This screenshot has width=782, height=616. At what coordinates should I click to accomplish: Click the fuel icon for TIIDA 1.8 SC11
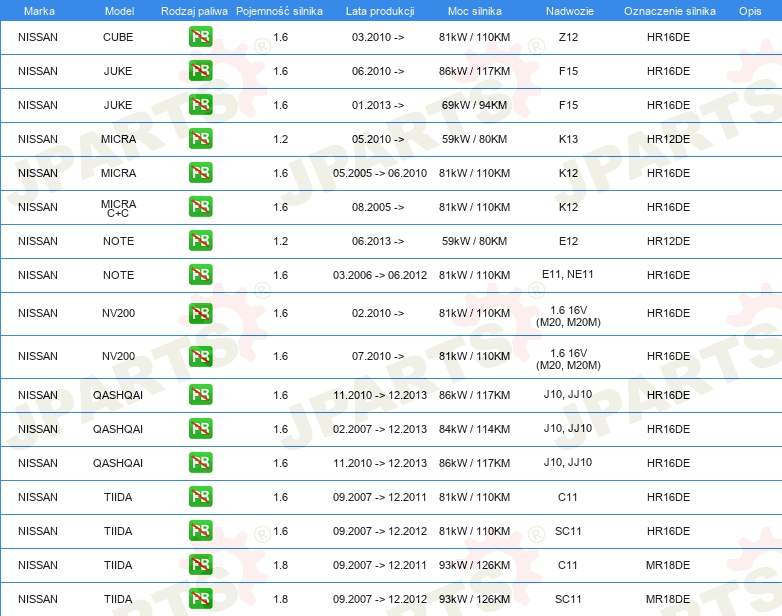click(200, 599)
